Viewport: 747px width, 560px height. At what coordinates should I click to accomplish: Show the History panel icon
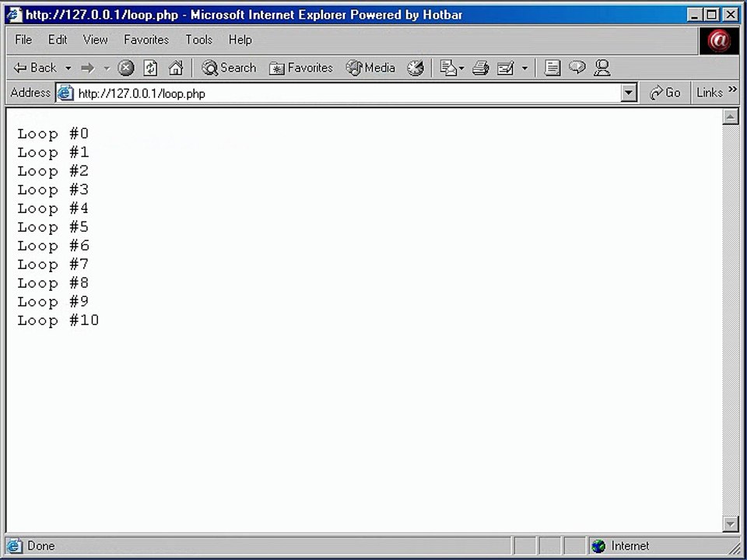click(416, 68)
